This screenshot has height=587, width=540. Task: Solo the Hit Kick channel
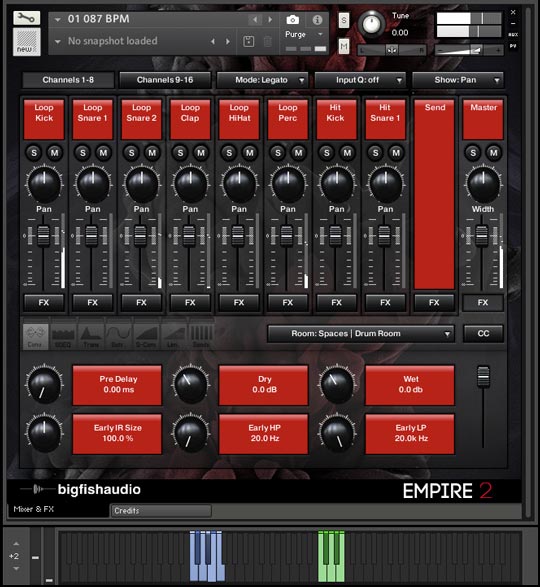click(x=327, y=153)
